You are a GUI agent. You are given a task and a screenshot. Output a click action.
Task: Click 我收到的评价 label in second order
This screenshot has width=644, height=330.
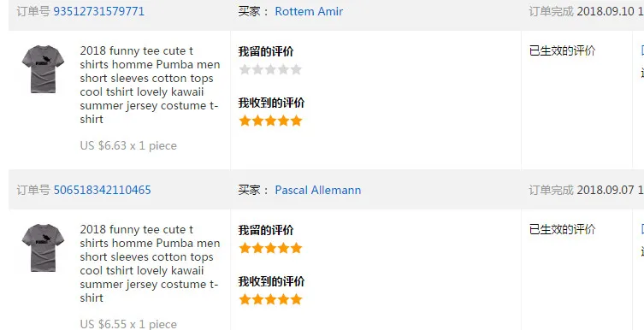point(271,281)
